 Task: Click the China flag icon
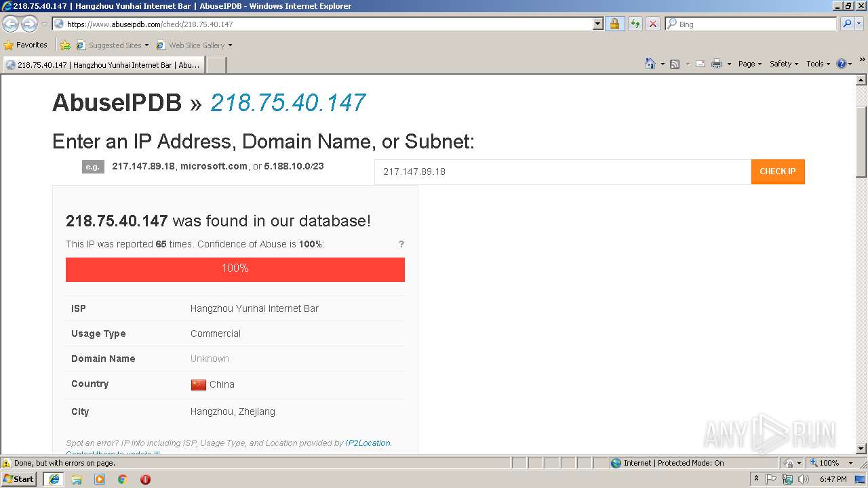(198, 384)
